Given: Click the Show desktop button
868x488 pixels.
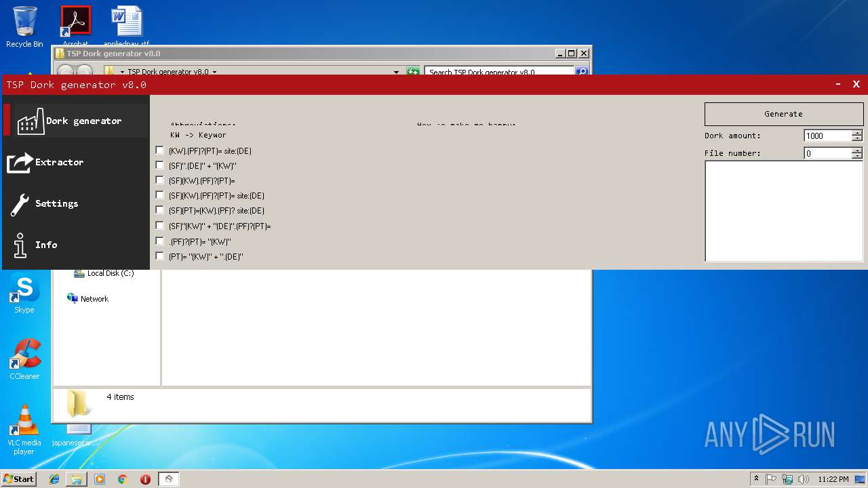Looking at the screenshot, I should click(861, 479).
